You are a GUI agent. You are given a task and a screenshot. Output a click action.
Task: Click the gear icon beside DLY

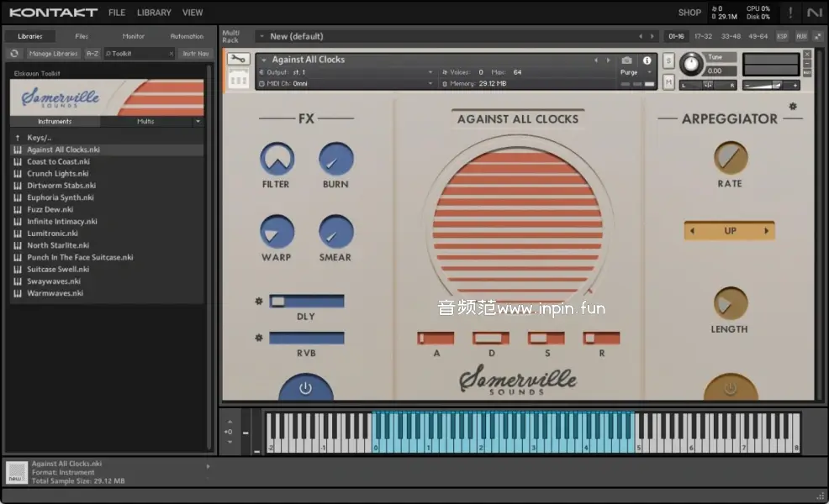click(259, 301)
